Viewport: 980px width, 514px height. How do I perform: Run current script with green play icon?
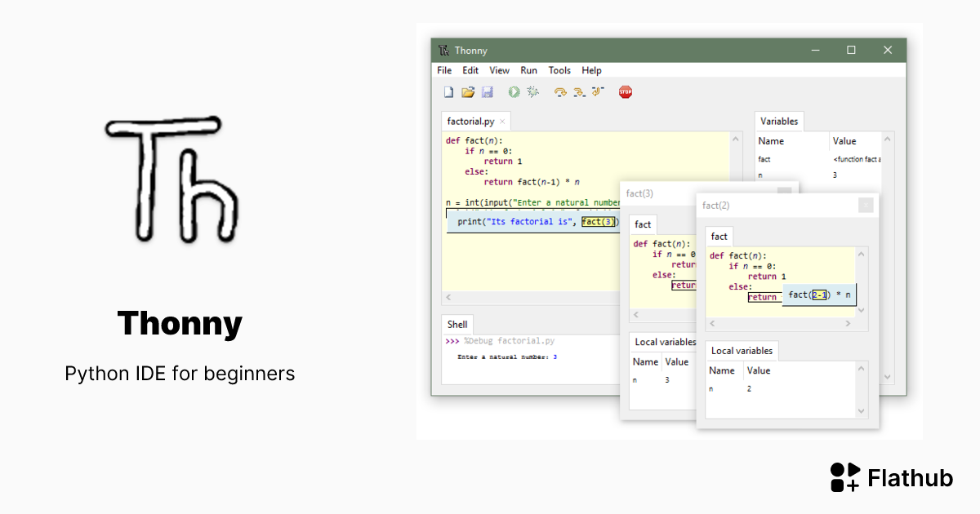click(514, 92)
